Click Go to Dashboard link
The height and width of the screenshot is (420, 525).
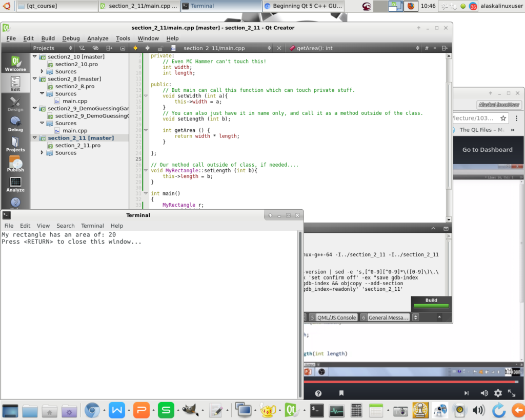487,150
